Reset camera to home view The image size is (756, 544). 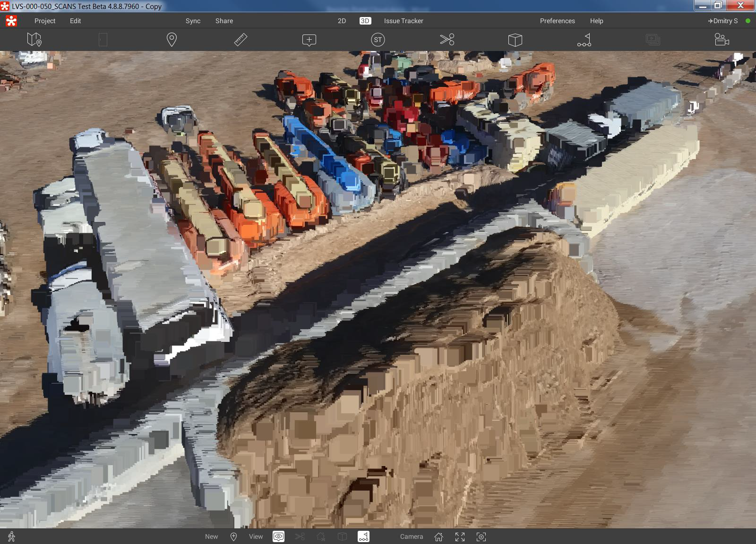(438, 536)
